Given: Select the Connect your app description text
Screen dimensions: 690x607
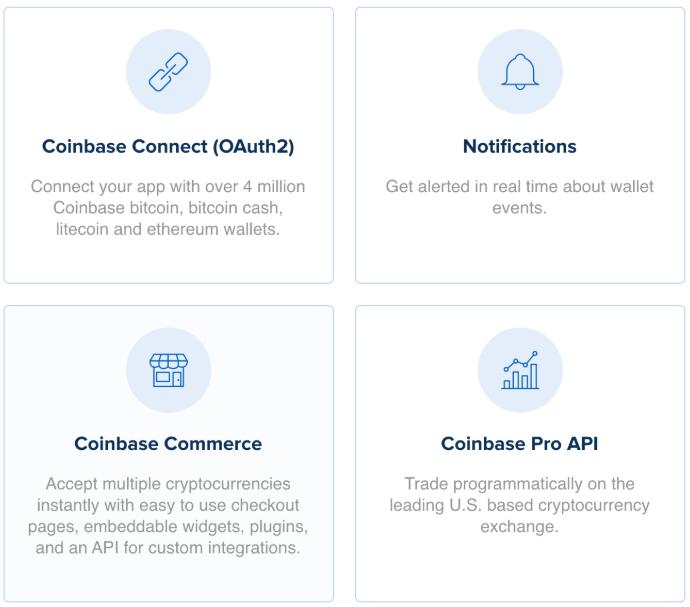Looking at the screenshot, I should click(168, 208).
